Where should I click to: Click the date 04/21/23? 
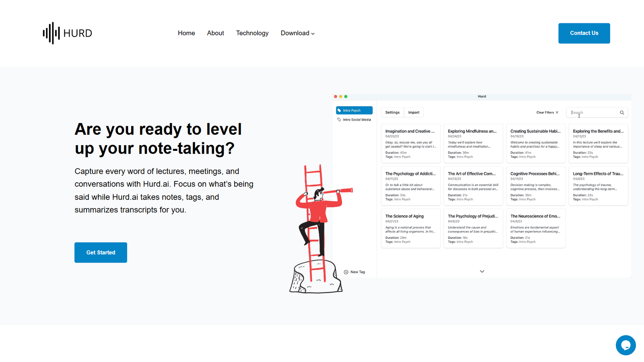[x=392, y=221]
